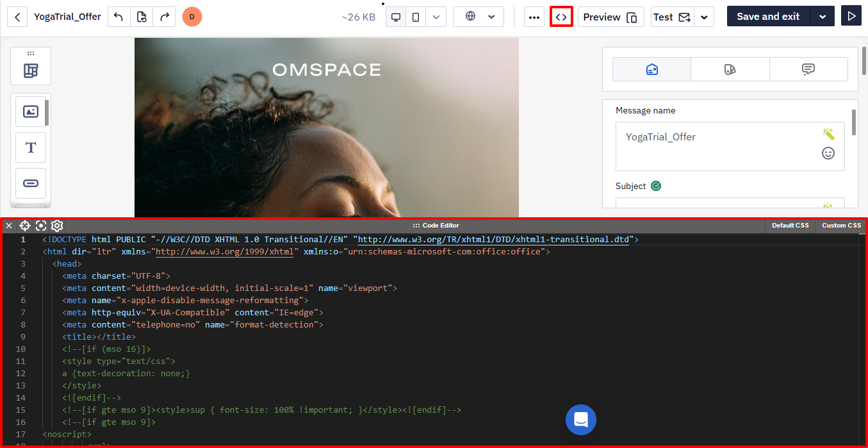Click the w3.org/1999/xhtml URL in line 2
868x448 pixels.
(224, 251)
